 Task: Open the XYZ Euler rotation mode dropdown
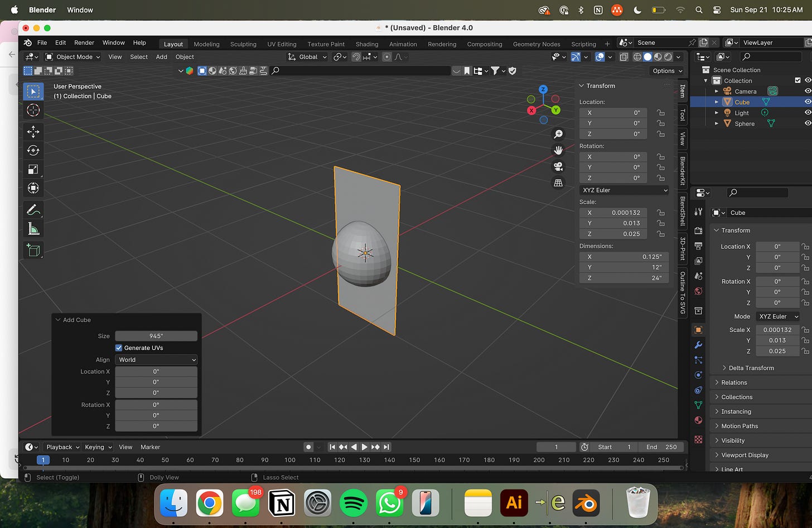[x=624, y=190]
